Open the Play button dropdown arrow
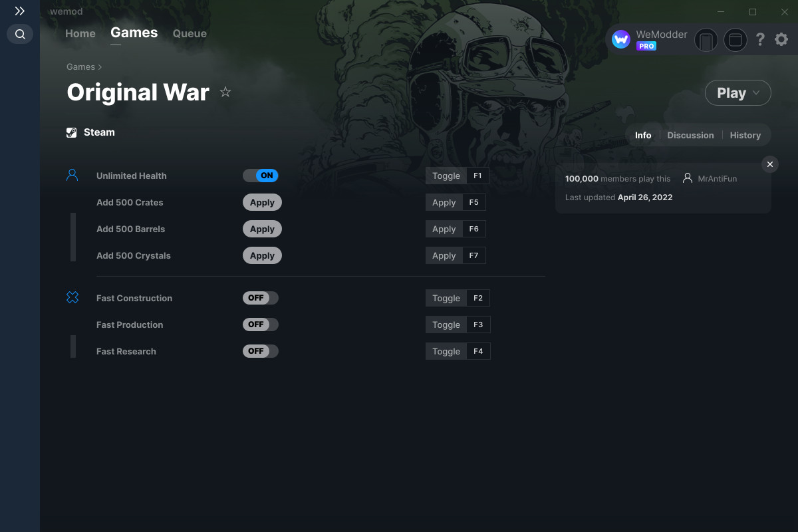798x532 pixels. [x=756, y=93]
